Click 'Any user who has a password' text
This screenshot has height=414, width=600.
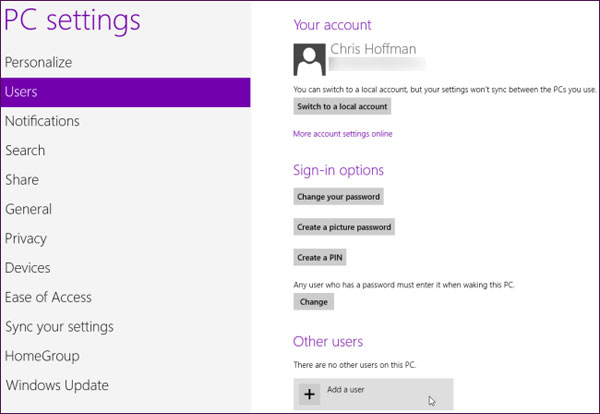pyautogui.click(x=404, y=285)
